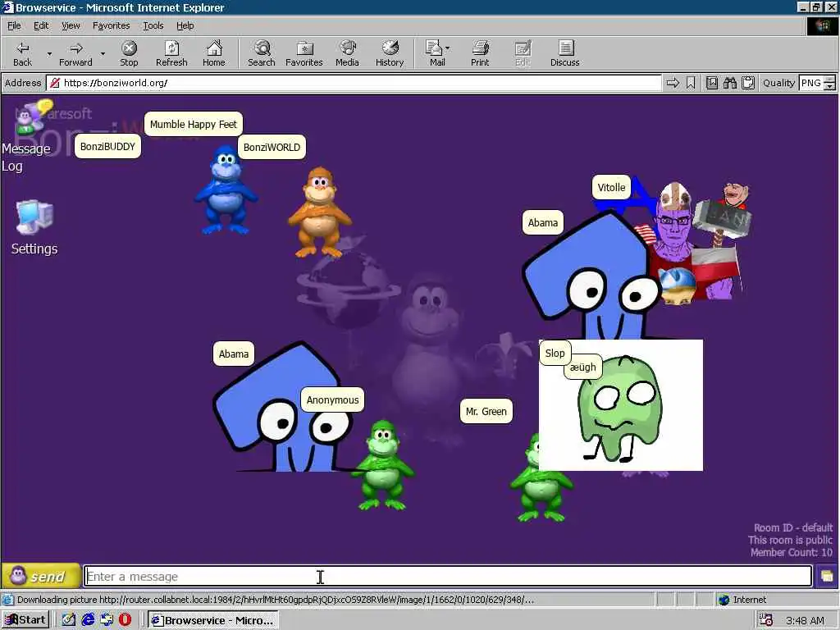Click the Mail toolbar icon

click(x=436, y=53)
